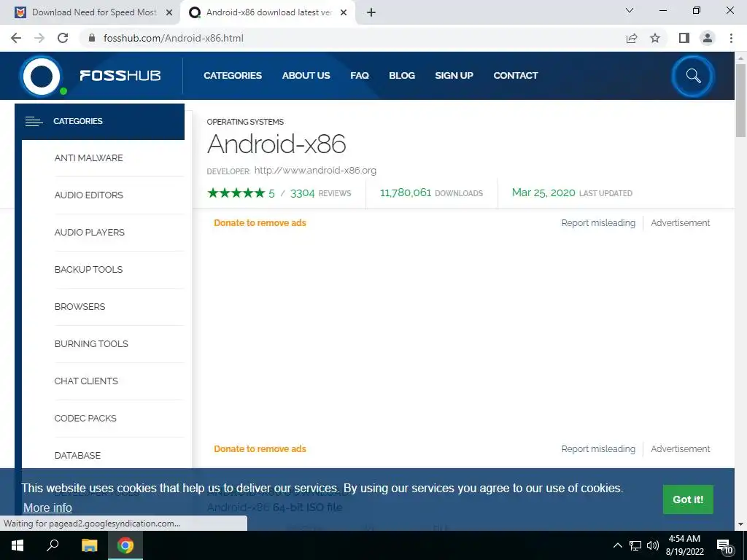The height and width of the screenshot is (560, 747).
Task: Click the OPERATING SYSTEMS category label
Action: (245, 122)
